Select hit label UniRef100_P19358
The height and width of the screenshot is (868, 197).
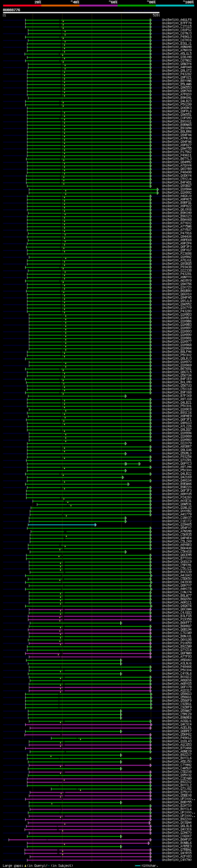point(176,619)
